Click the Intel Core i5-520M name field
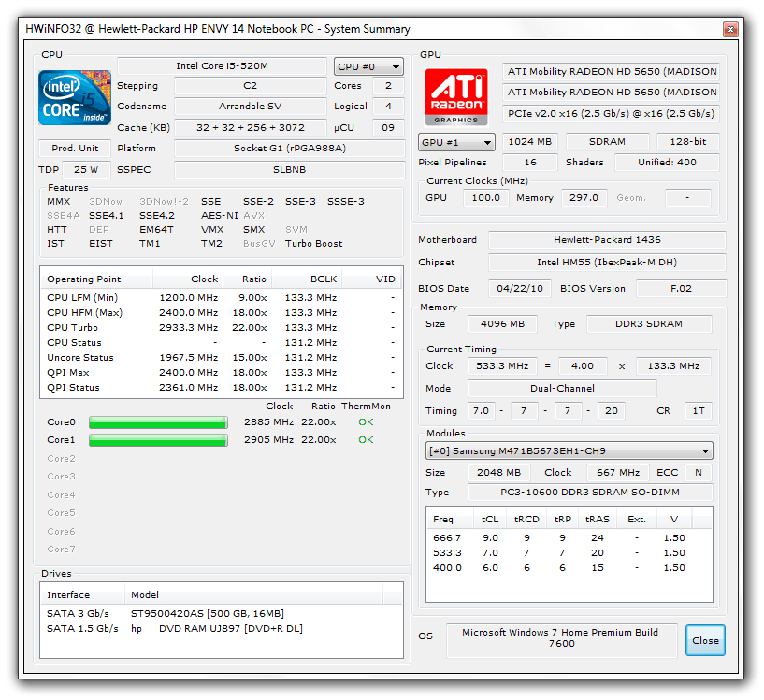Viewport: 764px width, 700px height. click(222, 65)
